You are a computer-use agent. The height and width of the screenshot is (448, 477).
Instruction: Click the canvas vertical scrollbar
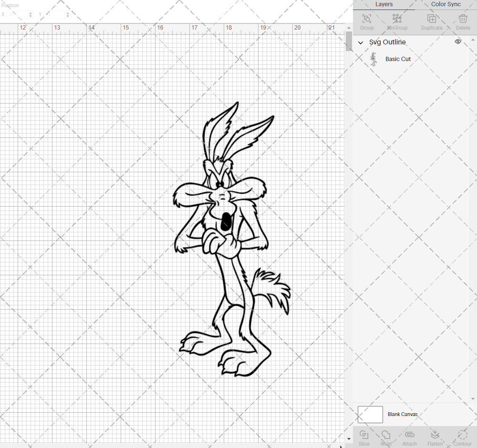point(348,42)
